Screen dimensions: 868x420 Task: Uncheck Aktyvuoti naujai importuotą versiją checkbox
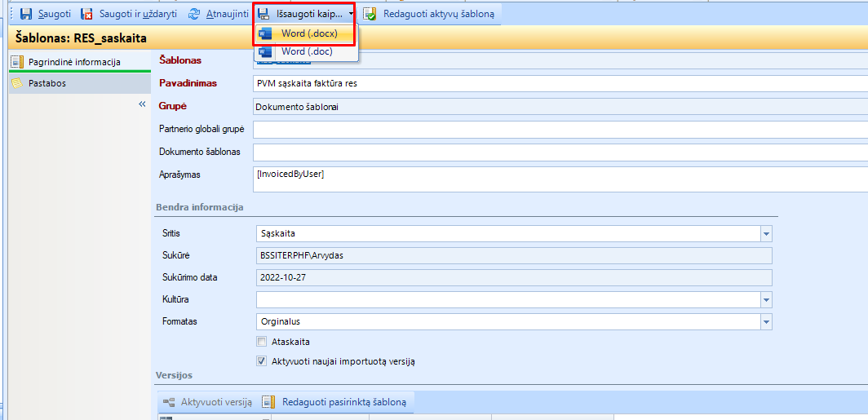click(262, 361)
